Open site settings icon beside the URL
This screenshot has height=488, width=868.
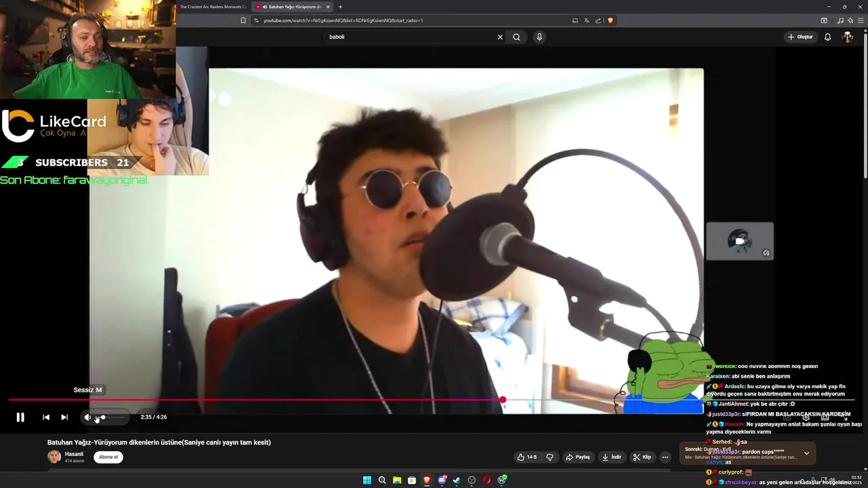pyautogui.click(x=256, y=20)
